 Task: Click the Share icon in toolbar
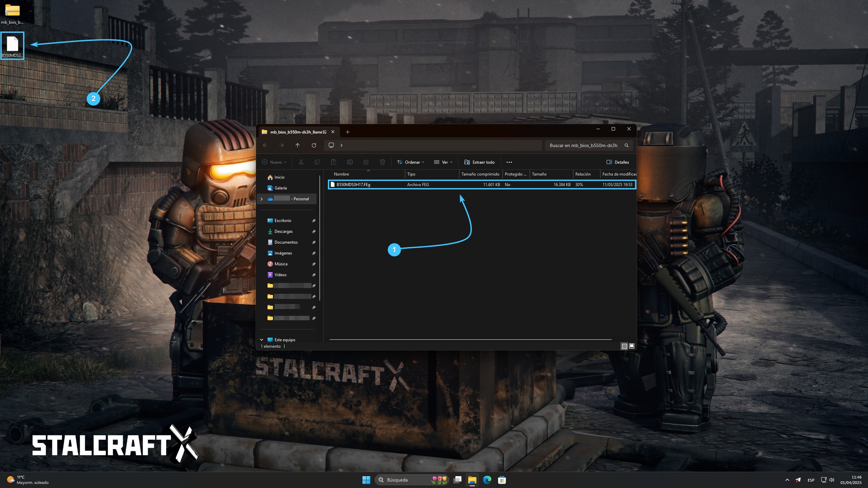(366, 162)
